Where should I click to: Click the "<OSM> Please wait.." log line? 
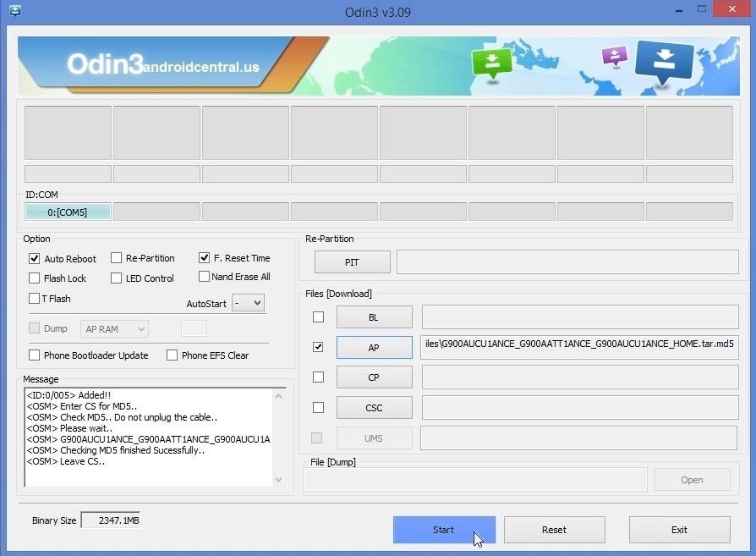pyautogui.click(x=69, y=428)
